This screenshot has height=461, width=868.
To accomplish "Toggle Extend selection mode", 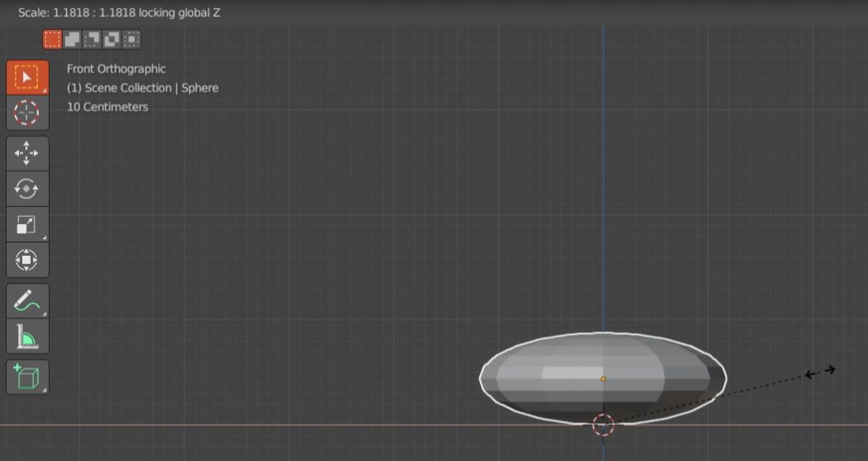I will click(73, 39).
